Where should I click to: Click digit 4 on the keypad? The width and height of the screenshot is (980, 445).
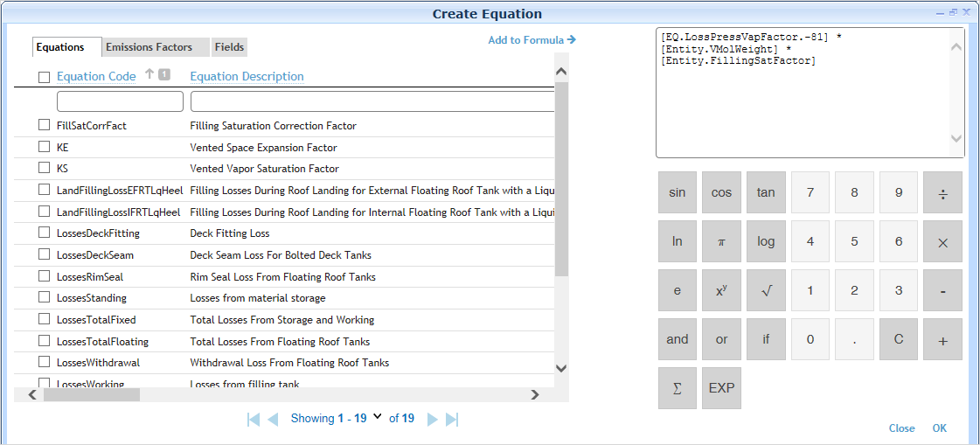click(810, 241)
